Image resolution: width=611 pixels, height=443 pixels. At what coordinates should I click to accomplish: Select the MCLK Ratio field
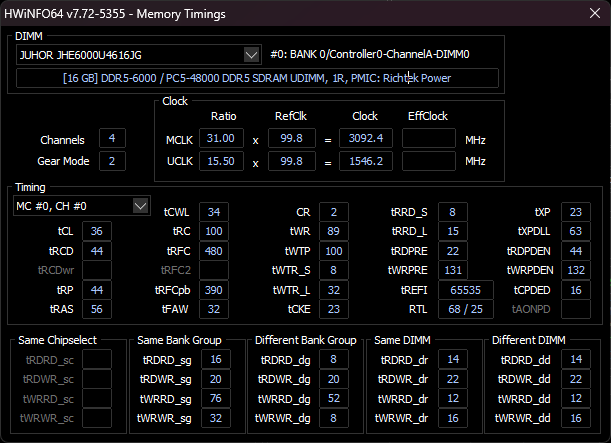220,138
